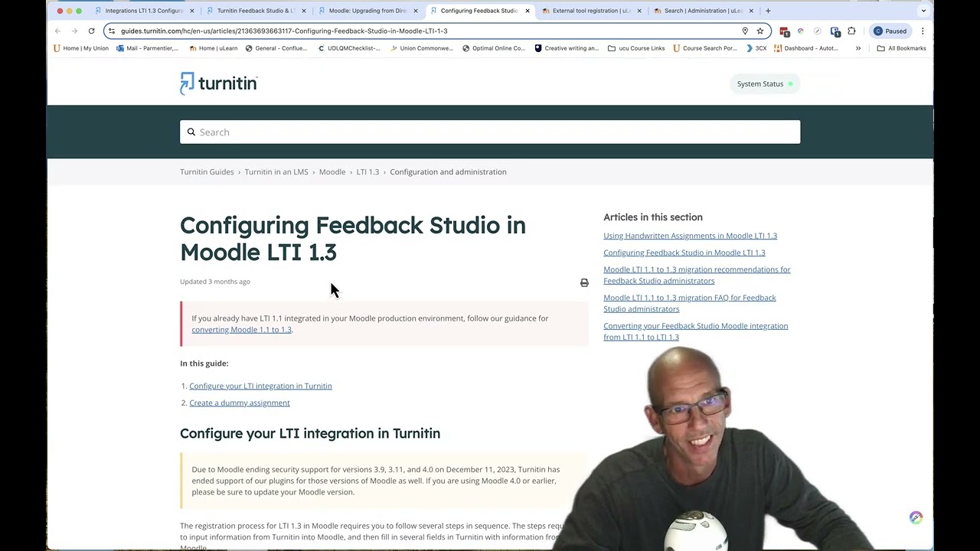Open the ucu Course Links bookmark folder

pyautogui.click(x=636, y=48)
